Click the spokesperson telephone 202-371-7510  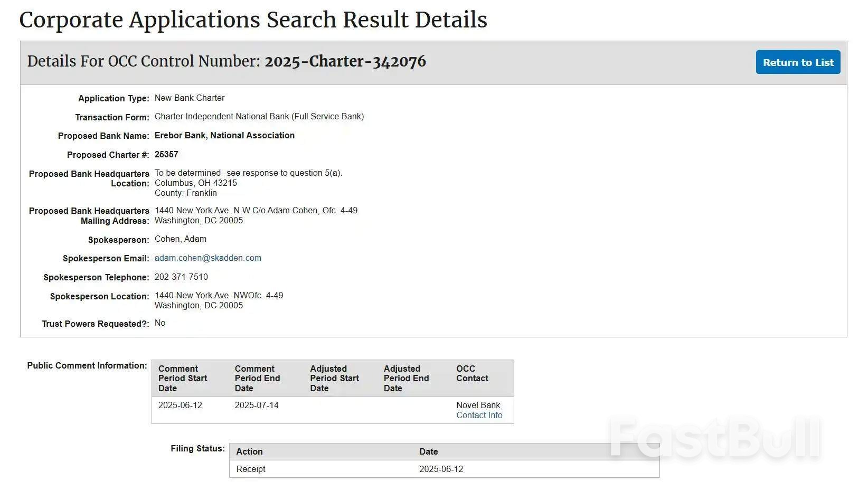click(x=181, y=277)
